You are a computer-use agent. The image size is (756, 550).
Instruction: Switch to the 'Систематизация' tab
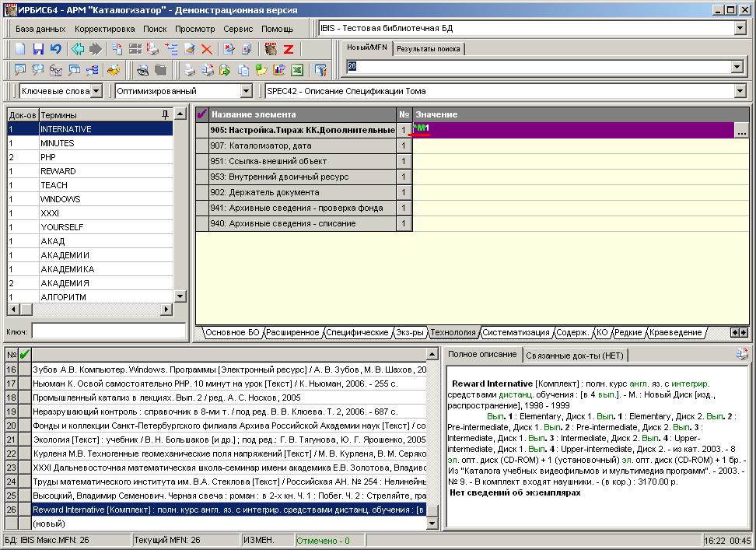point(515,332)
